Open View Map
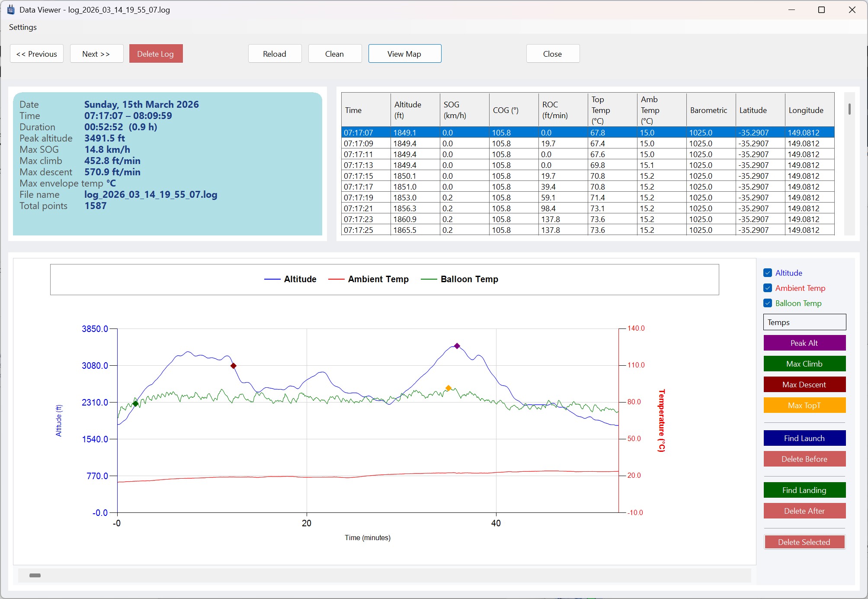This screenshot has height=599, width=868. pos(405,54)
